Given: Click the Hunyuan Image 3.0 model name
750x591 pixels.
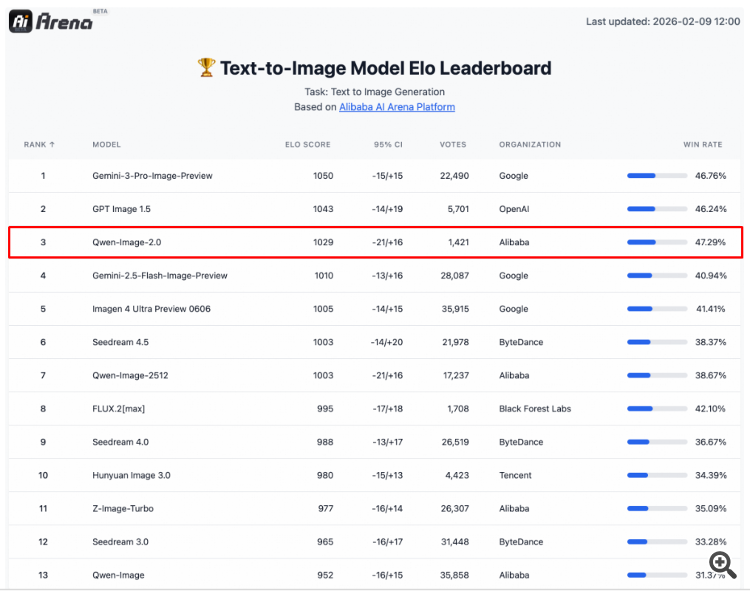Looking at the screenshot, I should click(131, 475).
